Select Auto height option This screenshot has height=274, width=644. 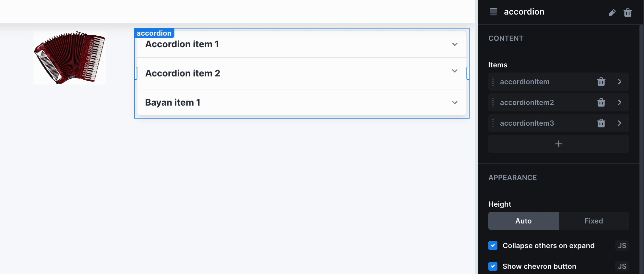[x=523, y=221]
